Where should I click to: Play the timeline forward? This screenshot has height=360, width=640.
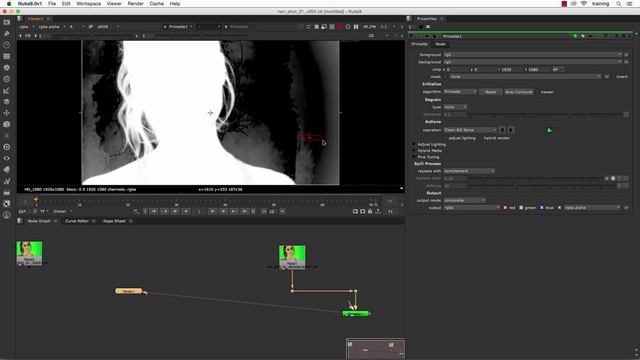pos(212,211)
